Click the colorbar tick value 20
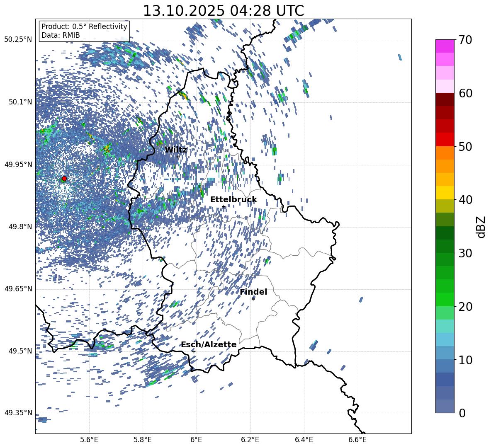Image resolution: width=491 pixels, height=448 pixels. 466,306
